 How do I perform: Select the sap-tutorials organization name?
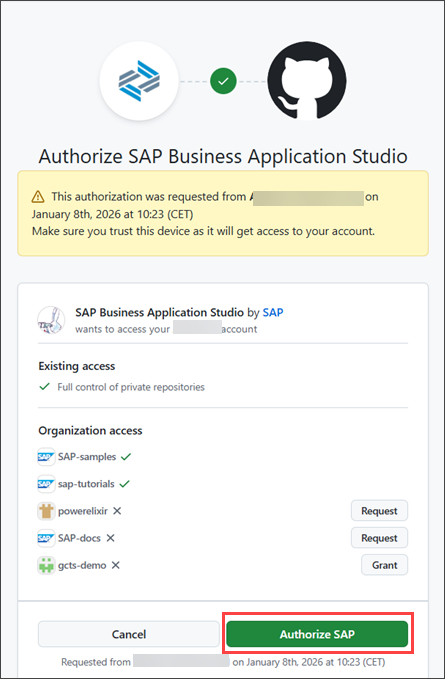(86, 484)
